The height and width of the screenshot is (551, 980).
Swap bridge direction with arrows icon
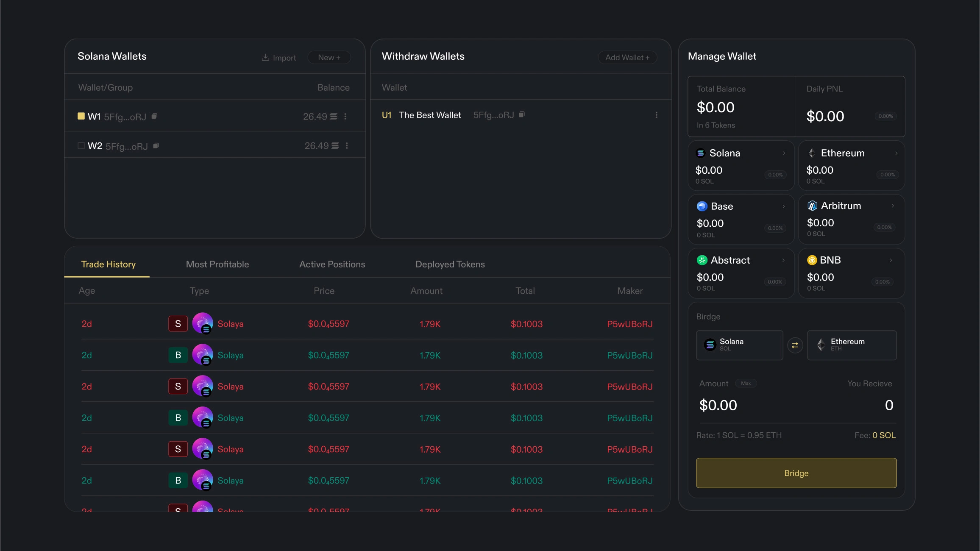pyautogui.click(x=795, y=345)
